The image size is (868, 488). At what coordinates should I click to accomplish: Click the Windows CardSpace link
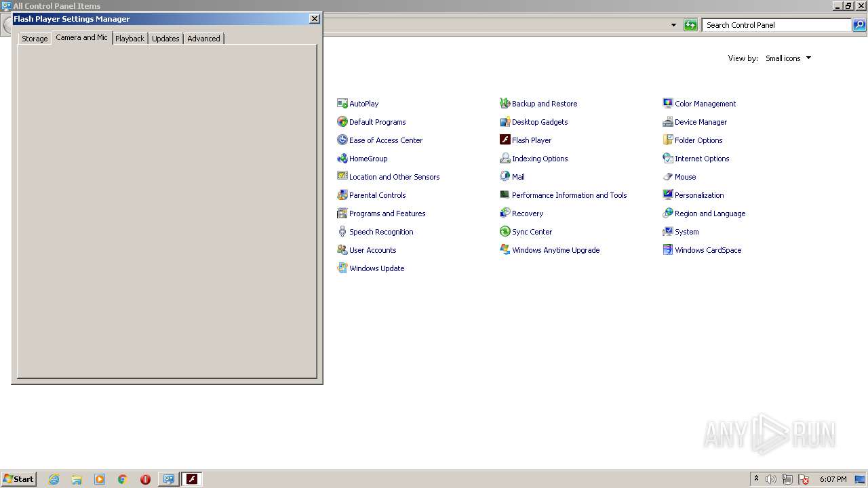click(x=708, y=250)
